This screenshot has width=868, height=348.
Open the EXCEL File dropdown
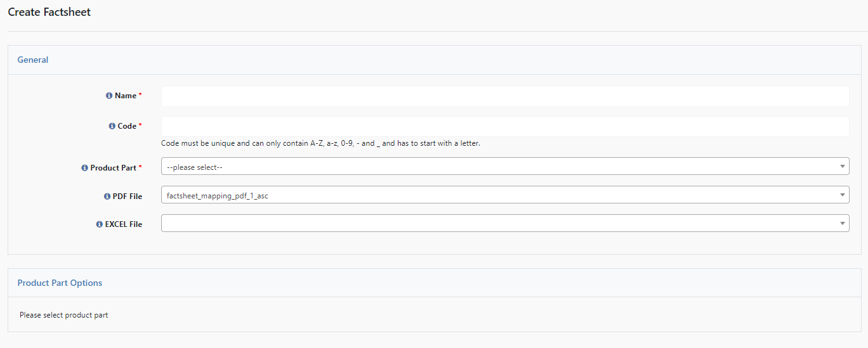505,223
